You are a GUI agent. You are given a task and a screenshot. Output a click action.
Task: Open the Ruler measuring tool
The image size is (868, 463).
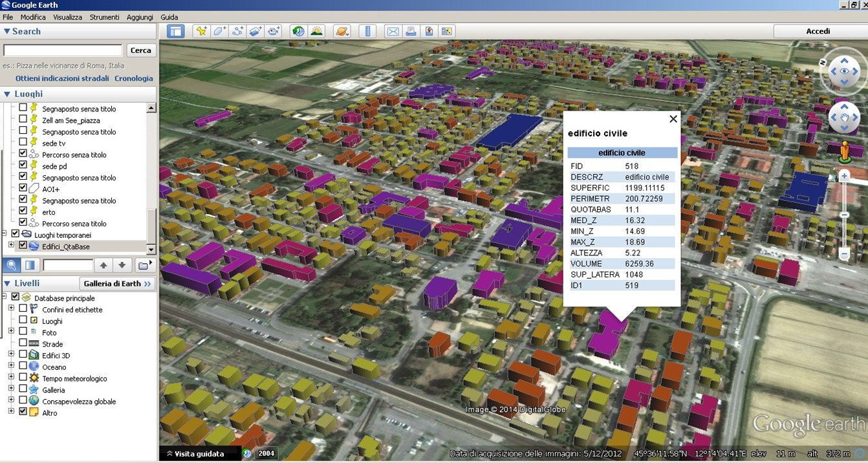[x=367, y=31]
